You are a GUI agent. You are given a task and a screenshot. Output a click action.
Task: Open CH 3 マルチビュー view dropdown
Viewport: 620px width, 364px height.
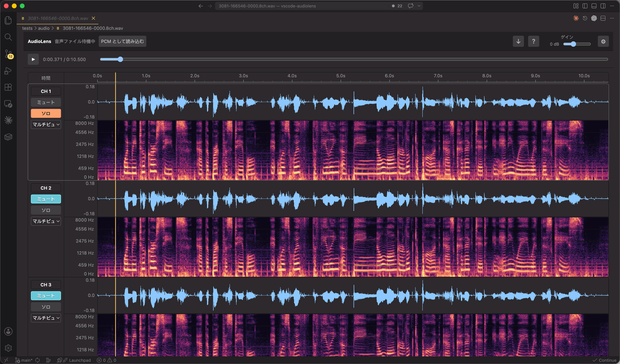click(x=46, y=318)
